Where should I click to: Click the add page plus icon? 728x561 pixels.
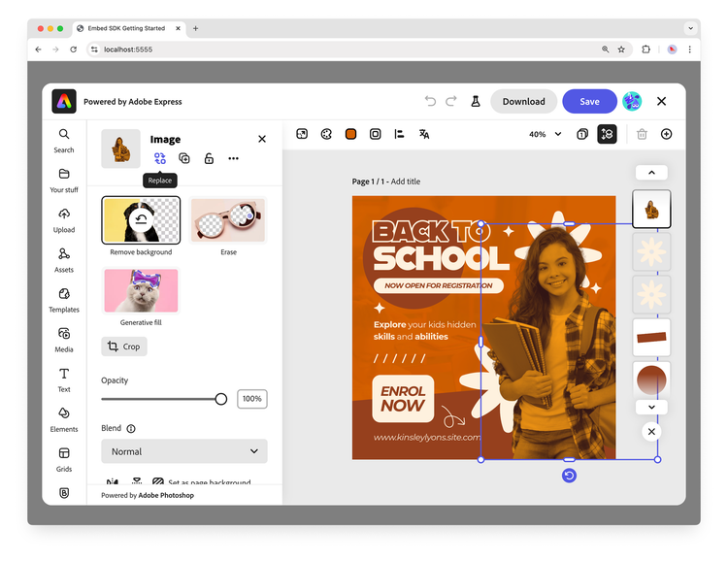(666, 134)
